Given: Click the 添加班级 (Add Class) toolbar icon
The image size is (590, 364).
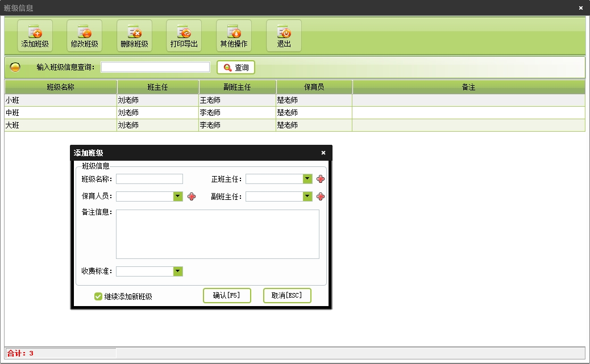Looking at the screenshot, I should [35, 36].
